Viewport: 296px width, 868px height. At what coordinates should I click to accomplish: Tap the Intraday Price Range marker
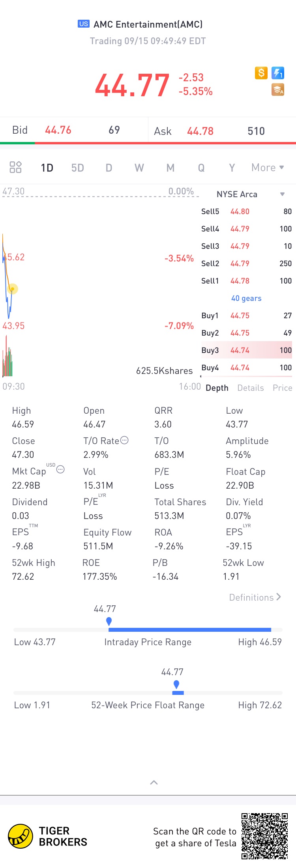pyautogui.click(x=109, y=621)
